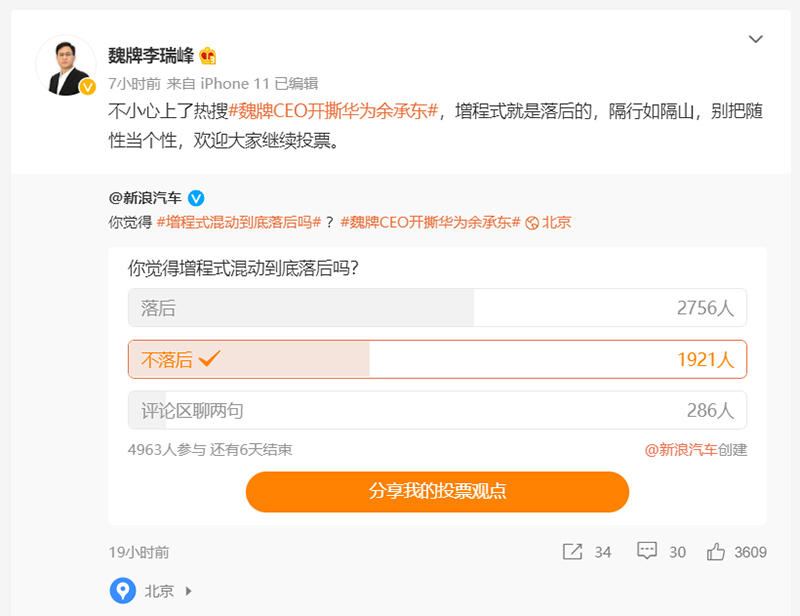Click the blue location pin icon at bottom
The height and width of the screenshot is (616, 800).
pos(122,591)
